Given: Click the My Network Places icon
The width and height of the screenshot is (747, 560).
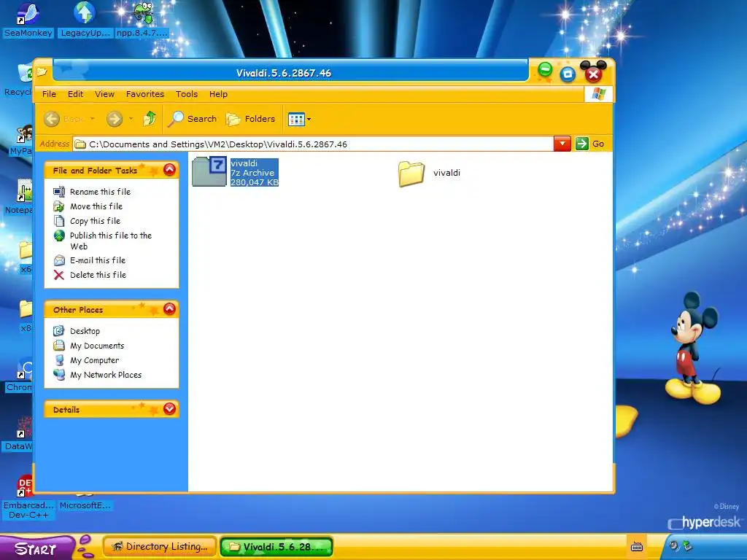Looking at the screenshot, I should click(59, 375).
